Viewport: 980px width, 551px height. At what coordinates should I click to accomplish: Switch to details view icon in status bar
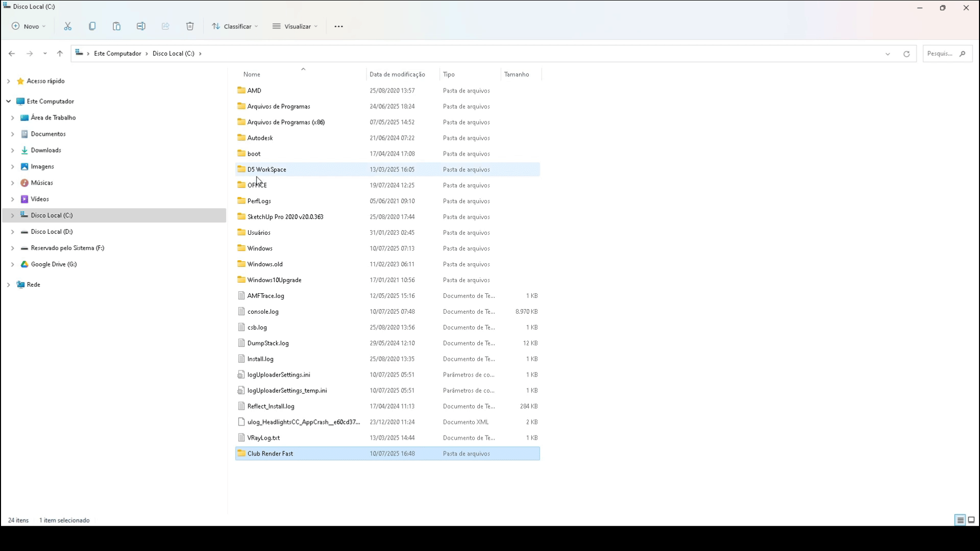(x=960, y=520)
